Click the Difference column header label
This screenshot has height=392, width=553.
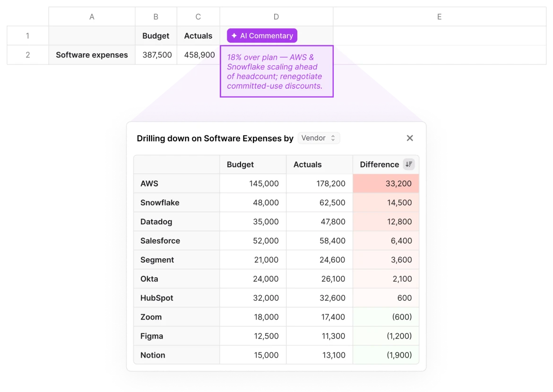pos(379,164)
